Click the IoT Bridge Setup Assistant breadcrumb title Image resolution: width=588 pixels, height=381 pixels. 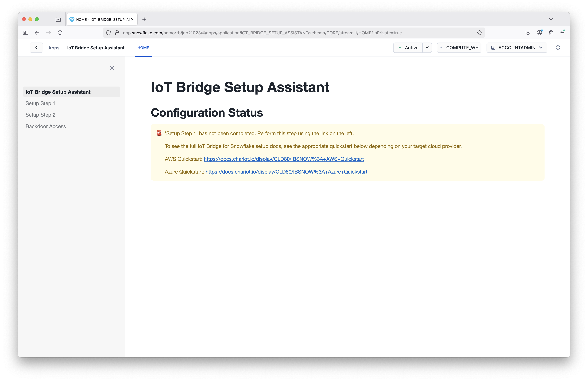(x=96, y=48)
